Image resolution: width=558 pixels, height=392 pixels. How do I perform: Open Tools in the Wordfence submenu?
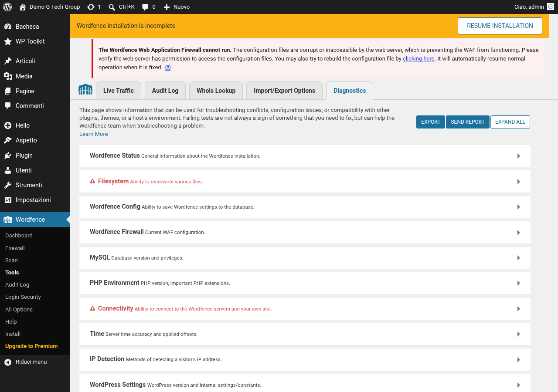tap(12, 273)
